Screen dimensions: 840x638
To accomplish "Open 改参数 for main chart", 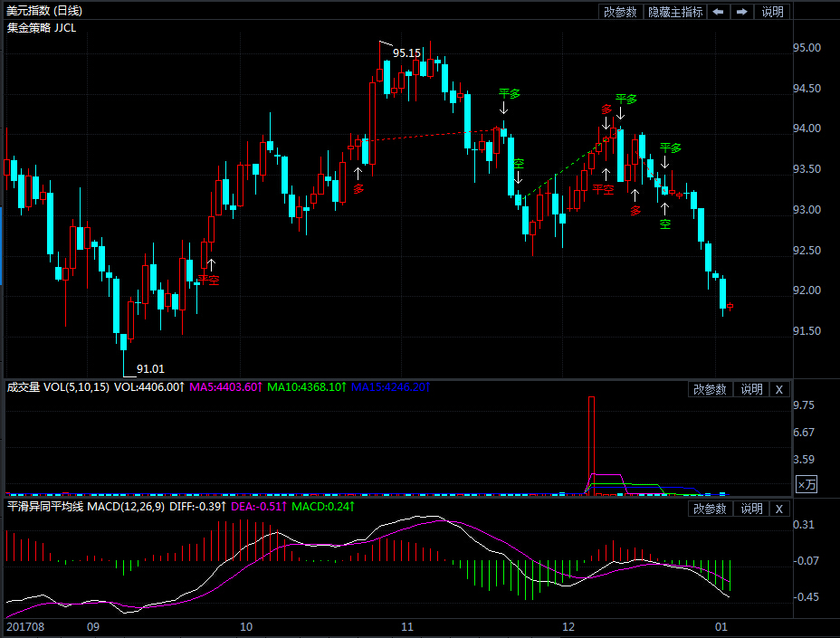I will 620,11.
